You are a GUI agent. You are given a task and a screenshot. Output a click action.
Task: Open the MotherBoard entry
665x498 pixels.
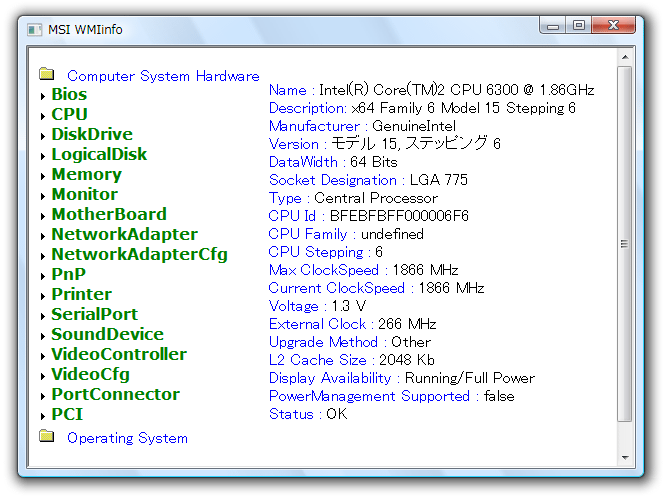[109, 215]
